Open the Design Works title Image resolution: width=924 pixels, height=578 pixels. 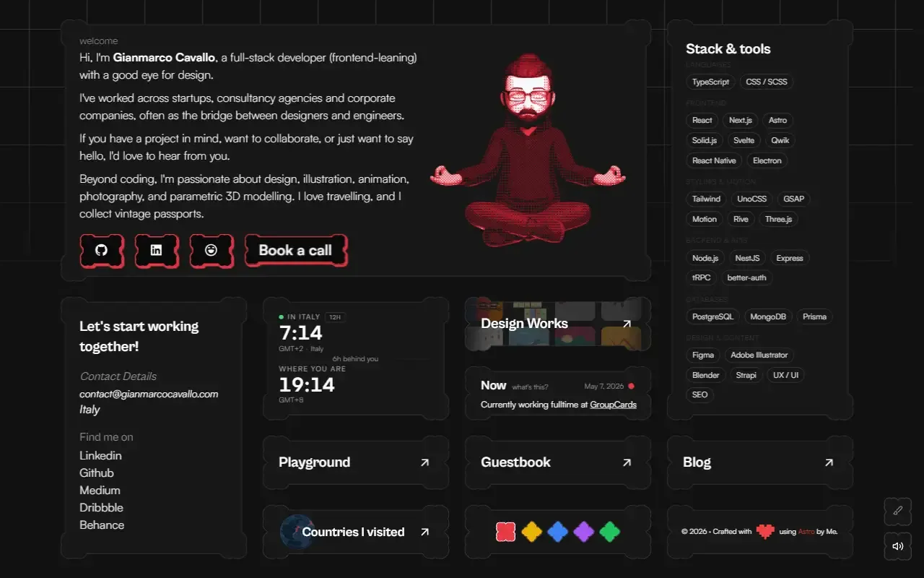click(x=524, y=324)
